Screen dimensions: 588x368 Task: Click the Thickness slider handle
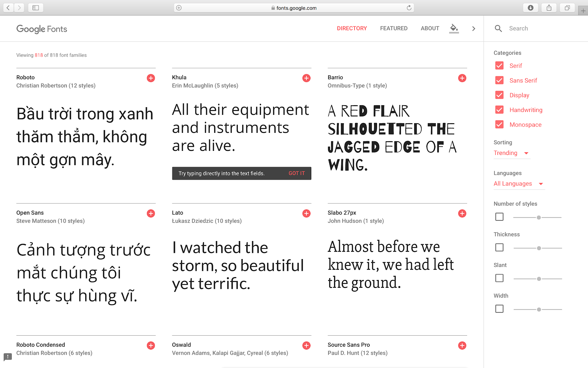(x=539, y=248)
